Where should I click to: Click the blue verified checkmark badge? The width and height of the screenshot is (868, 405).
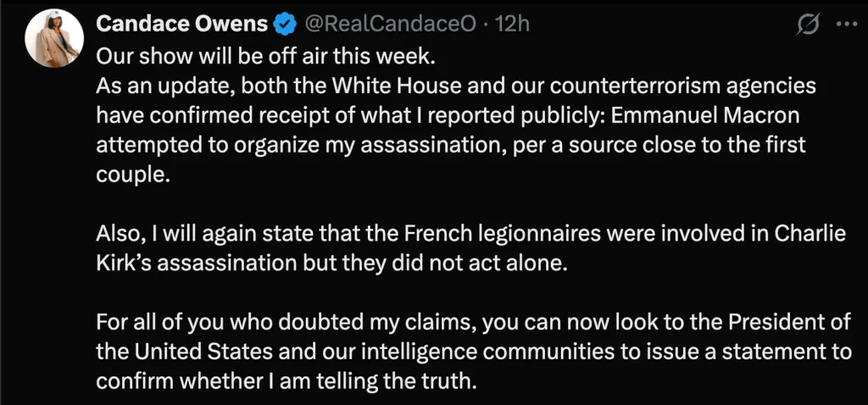pyautogui.click(x=282, y=25)
